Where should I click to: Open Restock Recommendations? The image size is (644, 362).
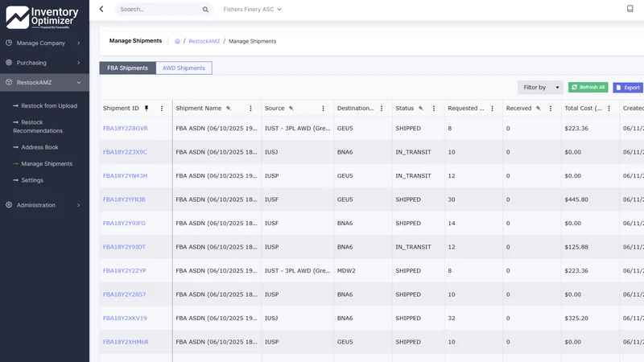point(38,126)
